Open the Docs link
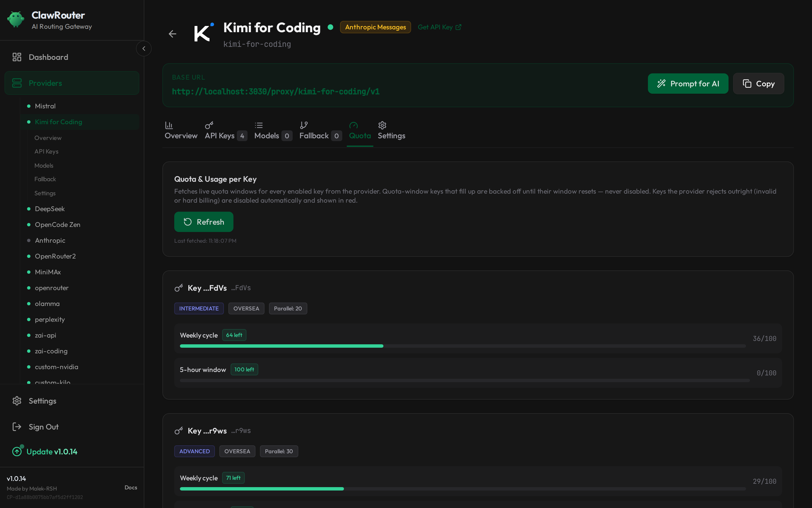The width and height of the screenshot is (812, 508). [x=131, y=487]
